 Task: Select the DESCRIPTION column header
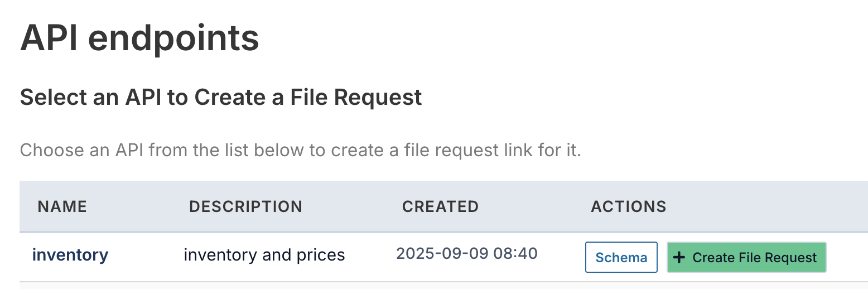click(245, 206)
